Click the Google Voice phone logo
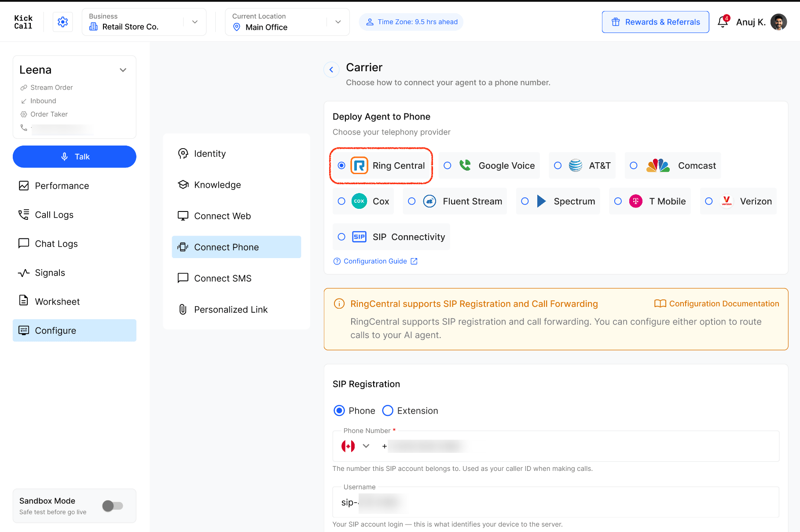This screenshot has height=532, width=800. (465, 165)
